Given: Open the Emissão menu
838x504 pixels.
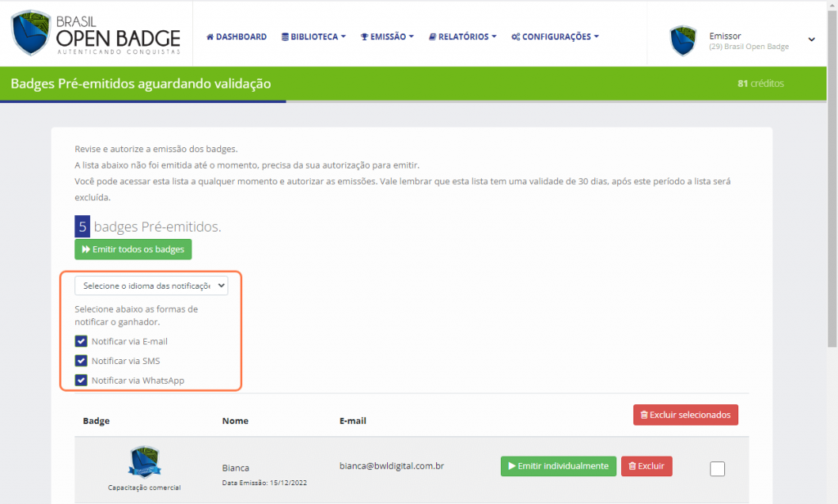Looking at the screenshot, I should click(x=387, y=36).
